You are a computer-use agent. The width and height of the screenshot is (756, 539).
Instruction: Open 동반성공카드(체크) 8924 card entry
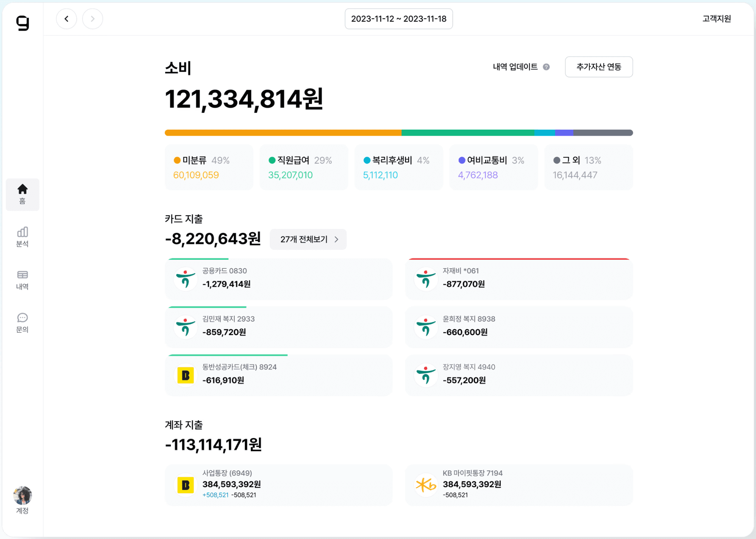[278, 375]
